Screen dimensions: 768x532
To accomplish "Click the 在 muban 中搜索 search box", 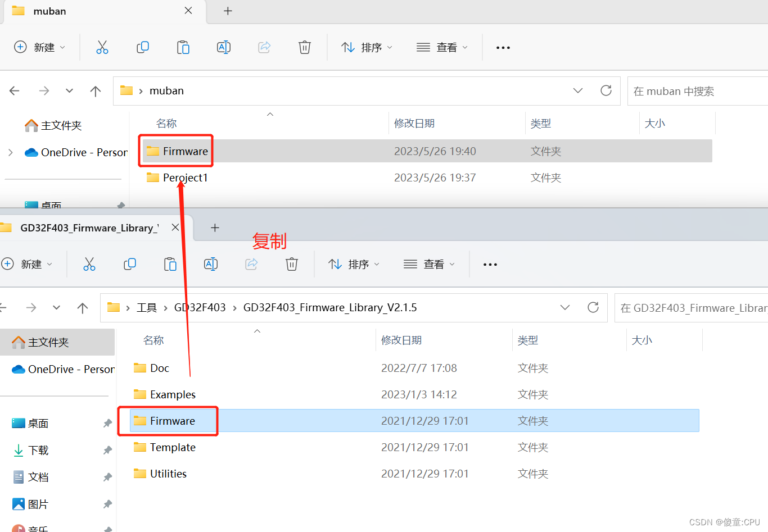I will 698,91.
